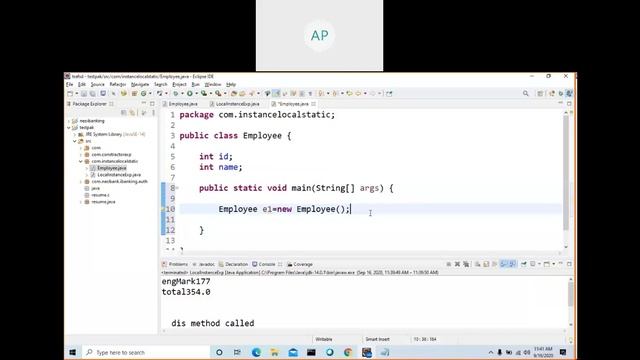This screenshot has height=360, width=640.
Task: Open File Explorer from taskbar
Action: [274, 352]
